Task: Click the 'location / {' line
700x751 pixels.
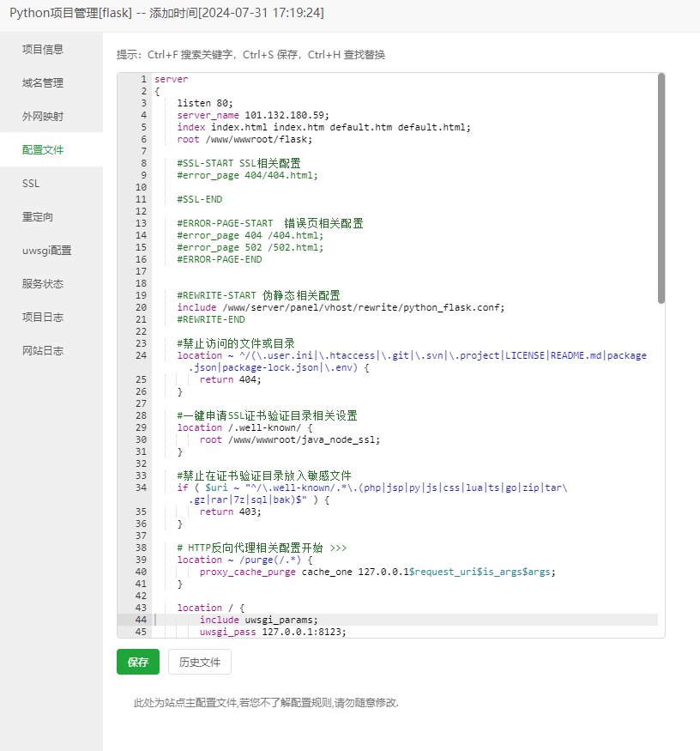Action: click(x=211, y=608)
